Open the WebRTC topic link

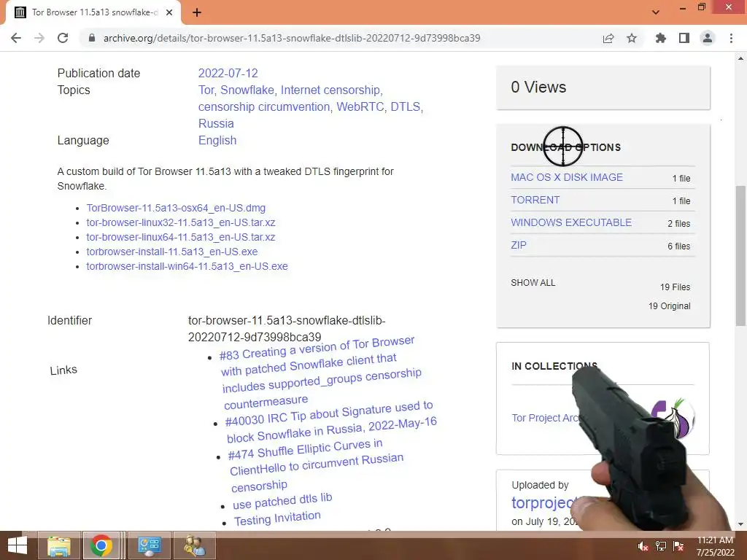coord(360,106)
